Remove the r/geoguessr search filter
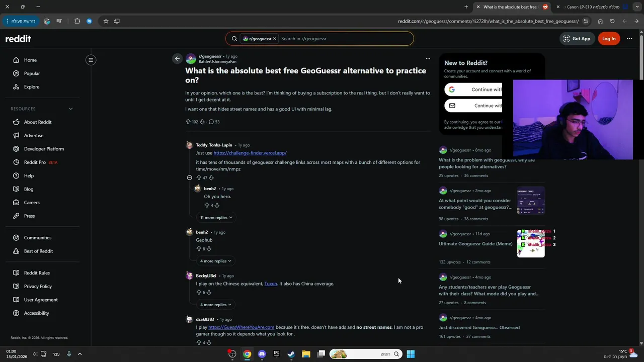 (275, 39)
